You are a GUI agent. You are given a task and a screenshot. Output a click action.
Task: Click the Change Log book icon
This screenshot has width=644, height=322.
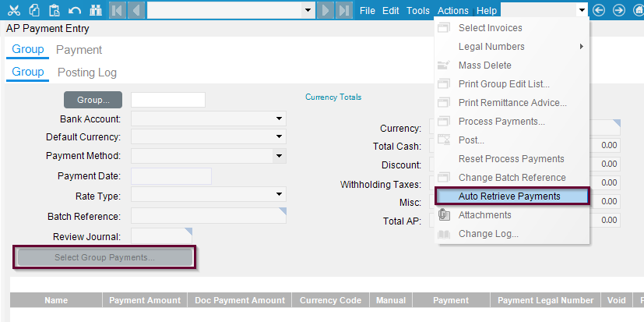[444, 234]
